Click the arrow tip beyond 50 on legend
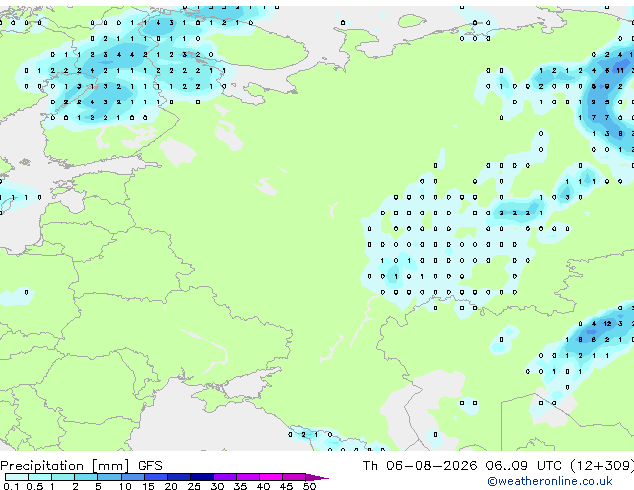 (317, 478)
